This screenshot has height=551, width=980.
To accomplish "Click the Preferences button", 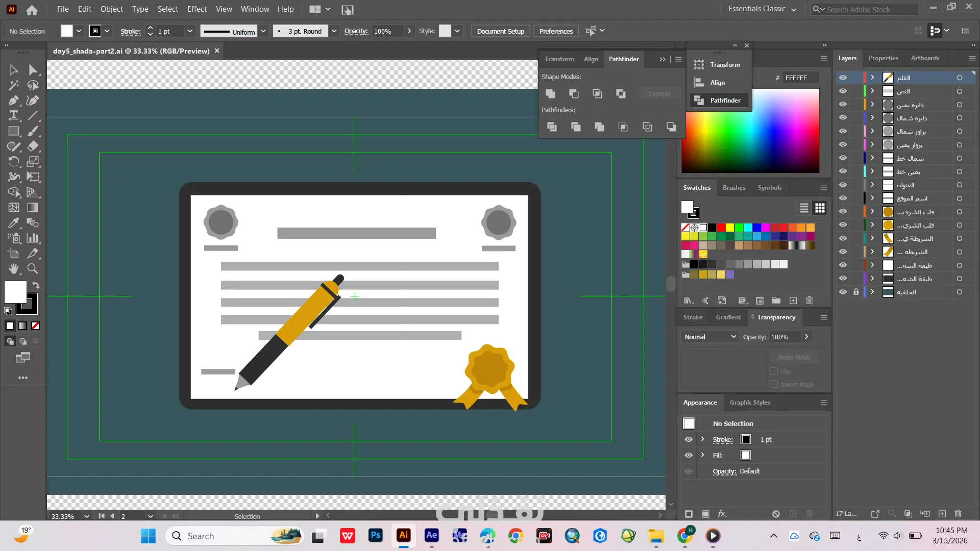I will tap(556, 31).
